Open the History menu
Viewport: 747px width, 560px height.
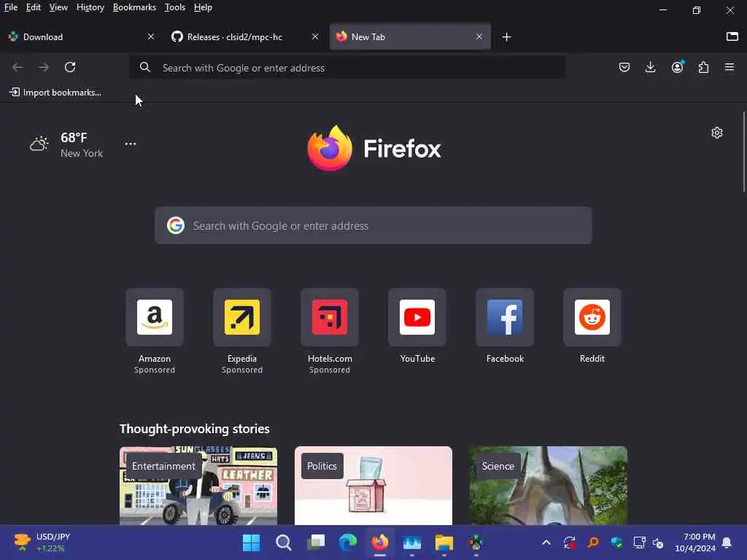click(x=90, y=7)
